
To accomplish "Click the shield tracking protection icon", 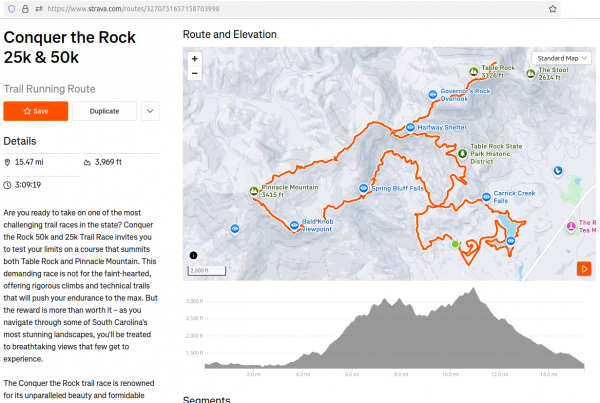I will pyautogui.click(x=11, y=9).
